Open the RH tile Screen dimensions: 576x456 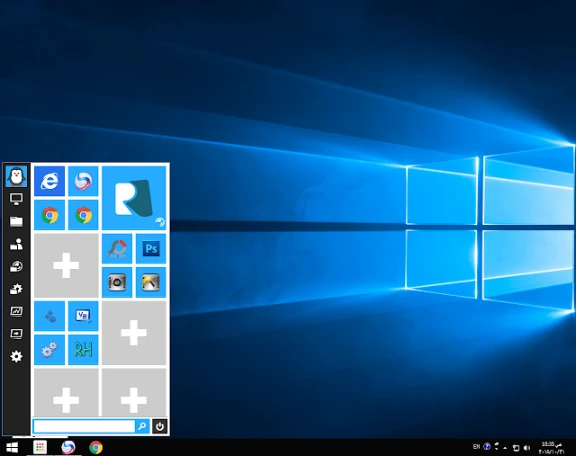tap(83, 350)
